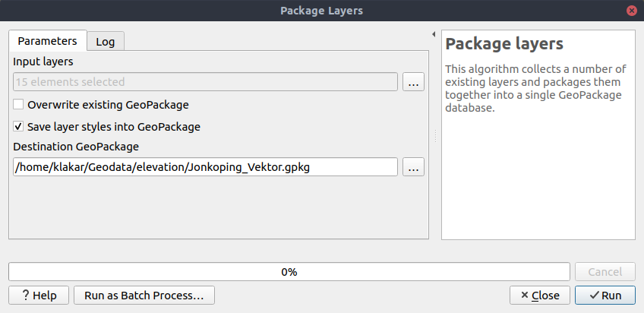Open Help with the question mark button
This screenshot has width=644, height=313.
pos(39,296)
